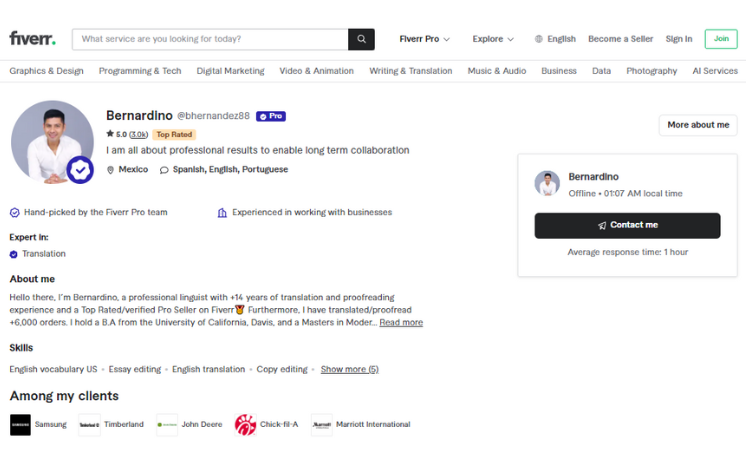Click the globe language icon
The height and width of the screenshot is (465, 746).
539,39
